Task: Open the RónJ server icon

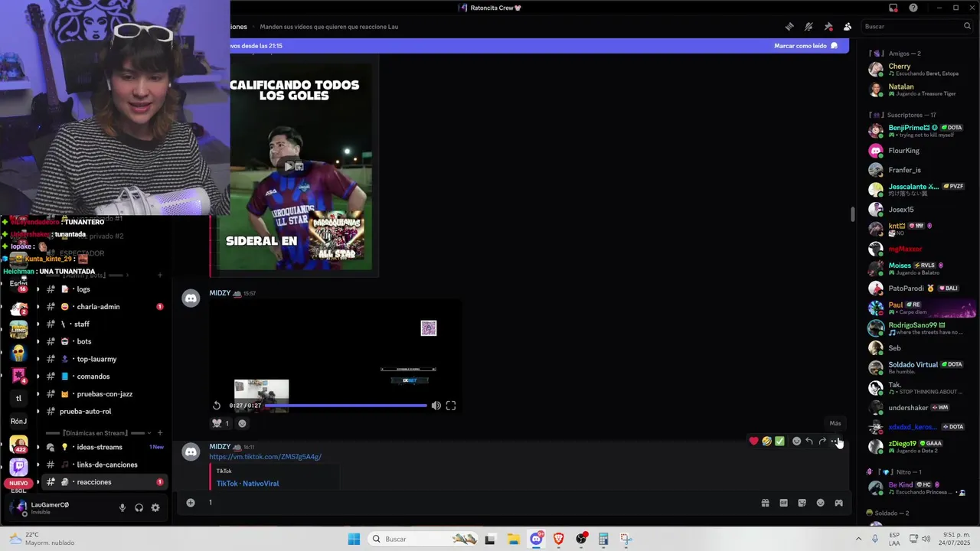Action: [19, 421]
